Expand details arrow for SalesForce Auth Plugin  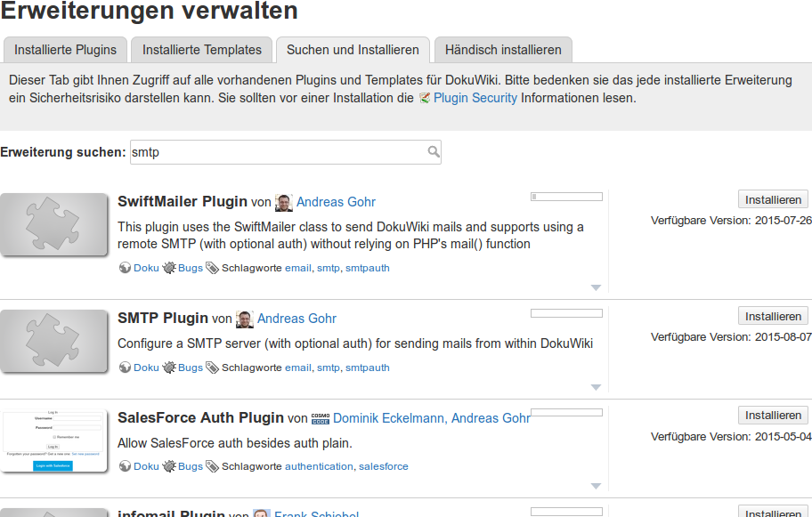click(596, 486)
